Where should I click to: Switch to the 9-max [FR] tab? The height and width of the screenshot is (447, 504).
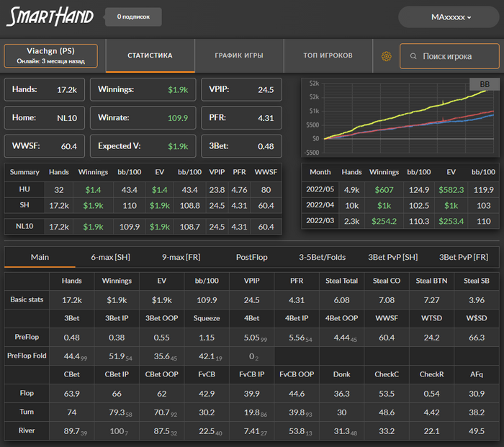pos(181,257)
